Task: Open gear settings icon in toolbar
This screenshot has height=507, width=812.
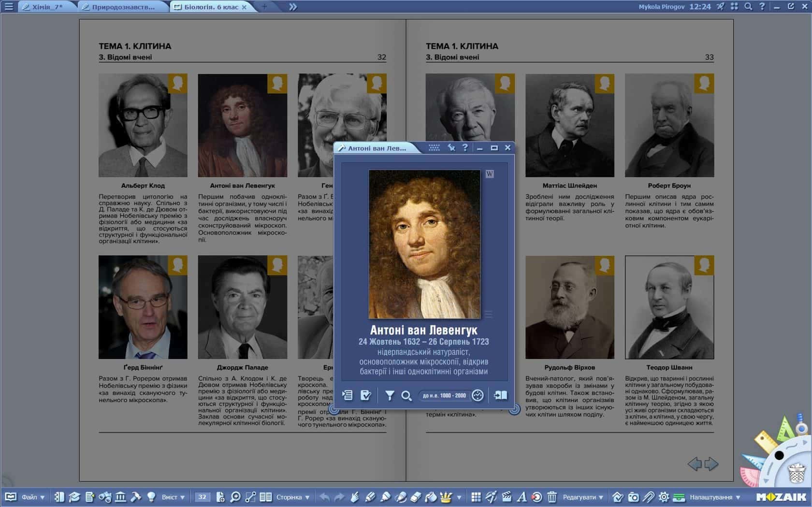Action: coord(664,497)
